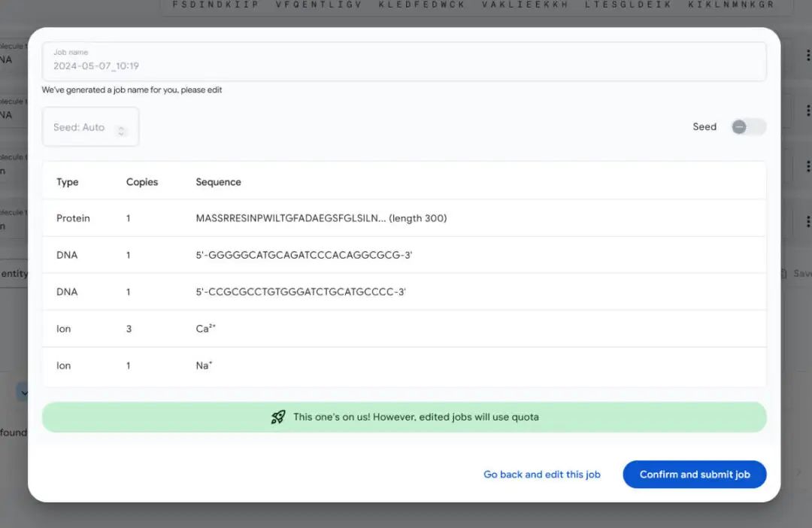812x528 pixels.
Task: Select the DNA sequence starting with GGGGGCATG
Action: click(x=304, y=255)
